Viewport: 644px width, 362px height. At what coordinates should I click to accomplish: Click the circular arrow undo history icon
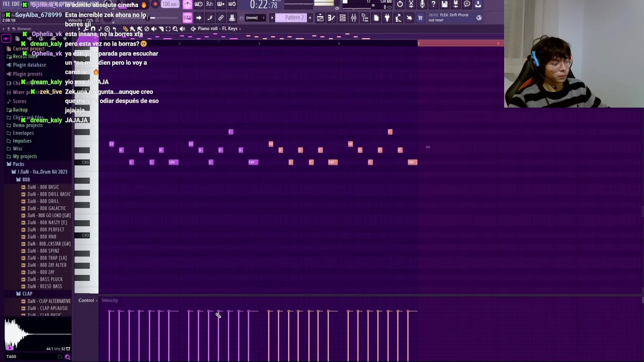pos(399,4)
